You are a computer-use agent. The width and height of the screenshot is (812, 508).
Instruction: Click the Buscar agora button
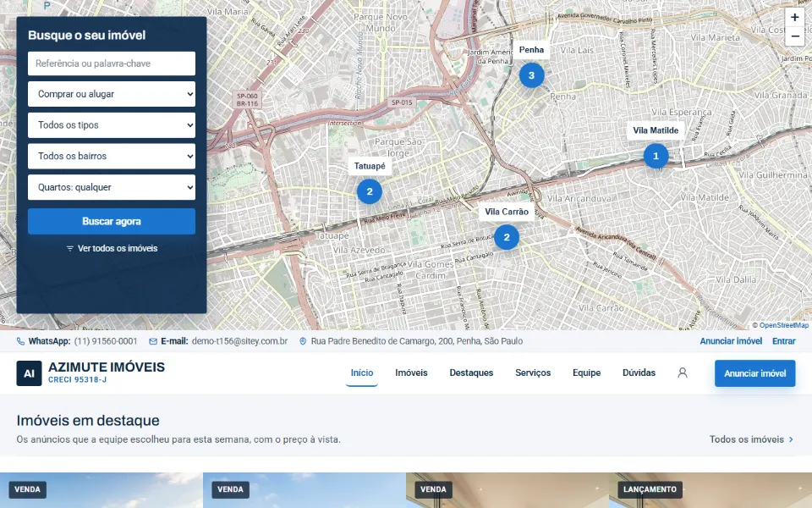click(x=112, y=221)
